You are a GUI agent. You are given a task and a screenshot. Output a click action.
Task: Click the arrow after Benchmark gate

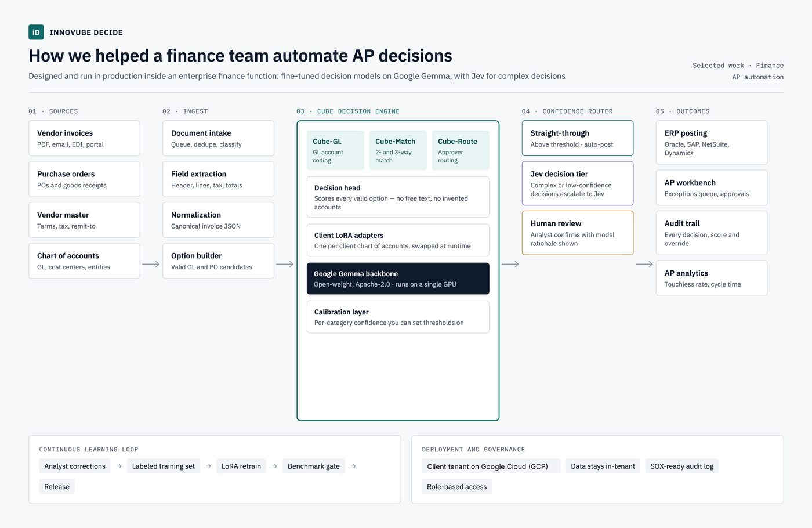pos(353,466)
